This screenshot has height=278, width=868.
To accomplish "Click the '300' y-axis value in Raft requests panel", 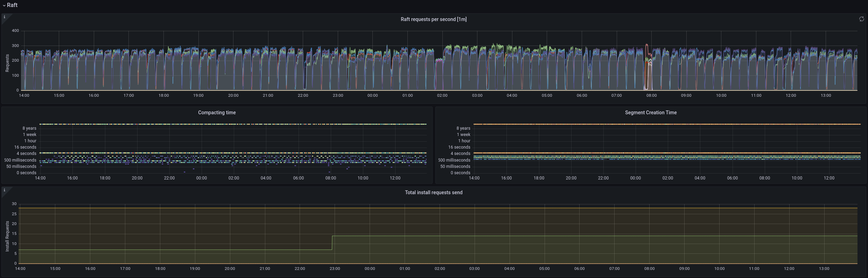I will (x=15, y=46).
